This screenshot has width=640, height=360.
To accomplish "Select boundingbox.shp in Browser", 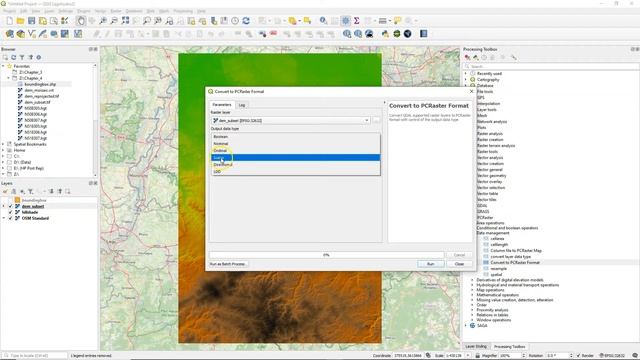I will tap(40, 84).
